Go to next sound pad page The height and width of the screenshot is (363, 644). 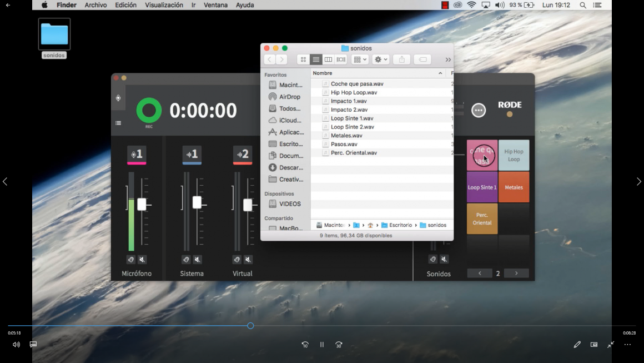516,273
